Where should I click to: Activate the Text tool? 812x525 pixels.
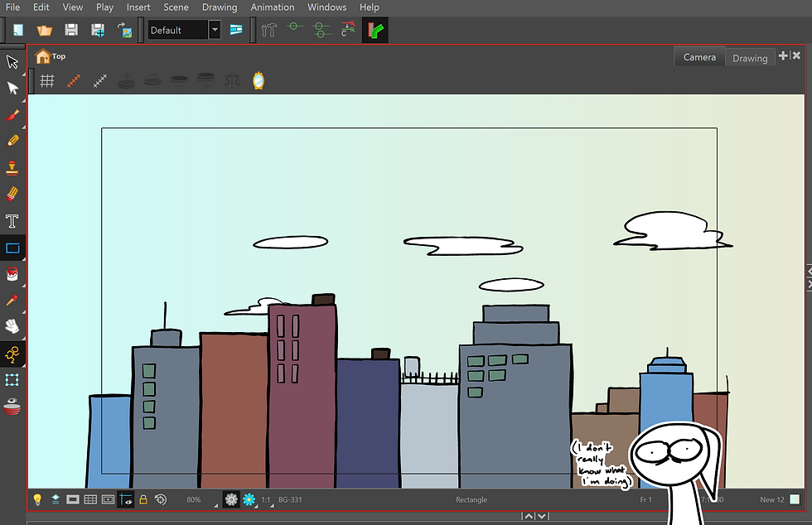pyautogui.click(x=12, y=221)
